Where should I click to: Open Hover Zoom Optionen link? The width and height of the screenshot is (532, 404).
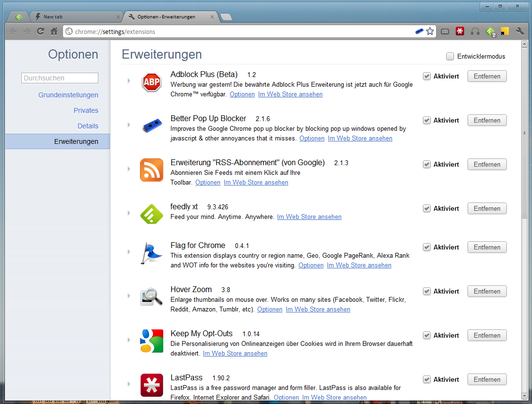coord(270,310)
